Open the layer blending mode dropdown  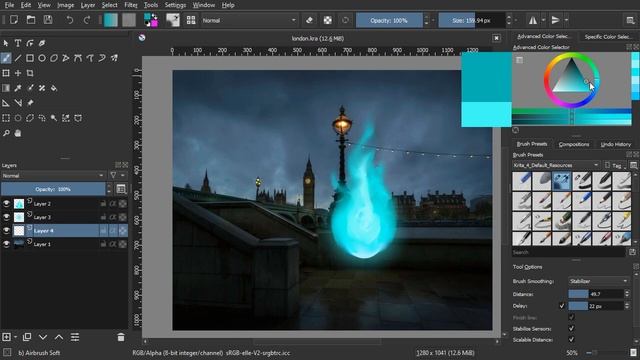[x=53, y=176]
